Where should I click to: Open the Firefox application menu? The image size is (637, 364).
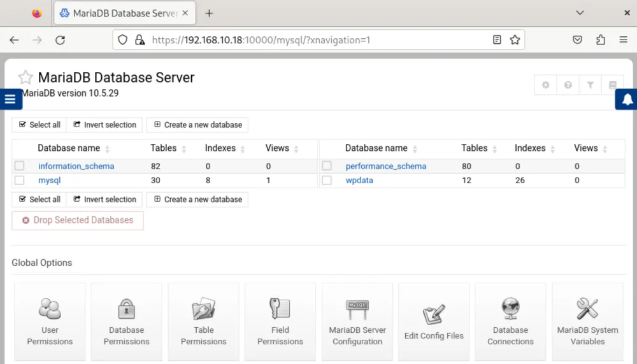point(623,39)
